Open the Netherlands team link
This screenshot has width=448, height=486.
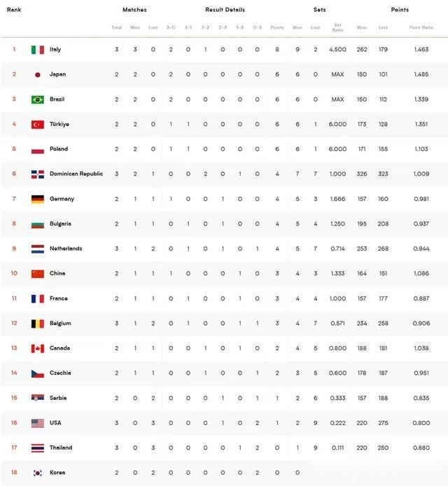coord(66,249)
